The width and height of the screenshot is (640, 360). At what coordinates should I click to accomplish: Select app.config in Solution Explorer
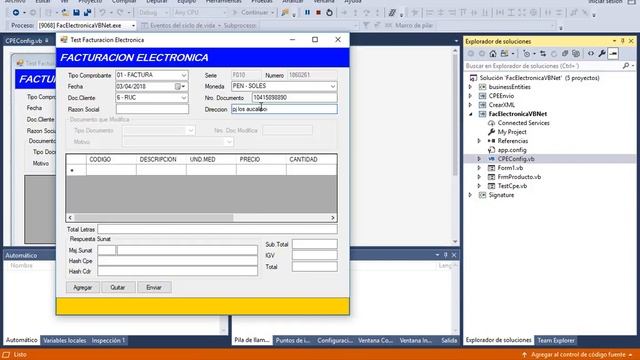pyautogui.click(x=512, y=150)
